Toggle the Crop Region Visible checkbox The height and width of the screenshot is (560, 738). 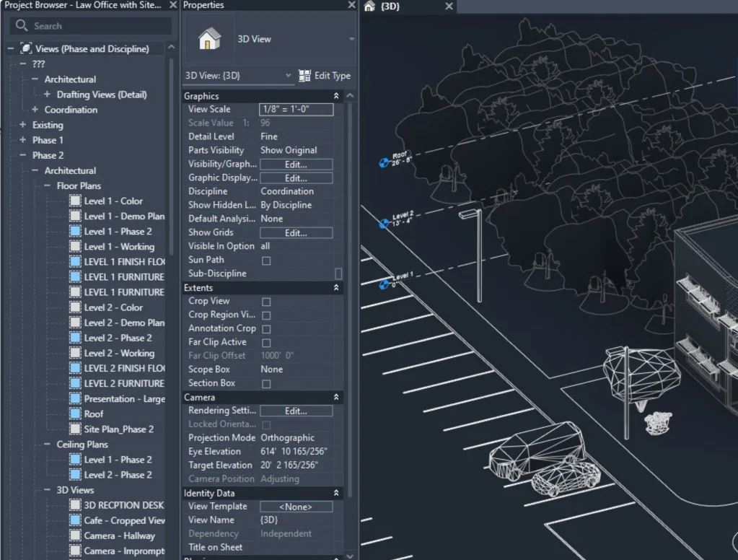point(266,315)
